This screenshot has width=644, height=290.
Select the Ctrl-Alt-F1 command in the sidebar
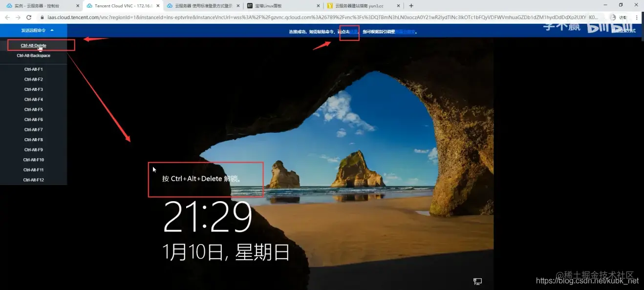coord(33,69)
